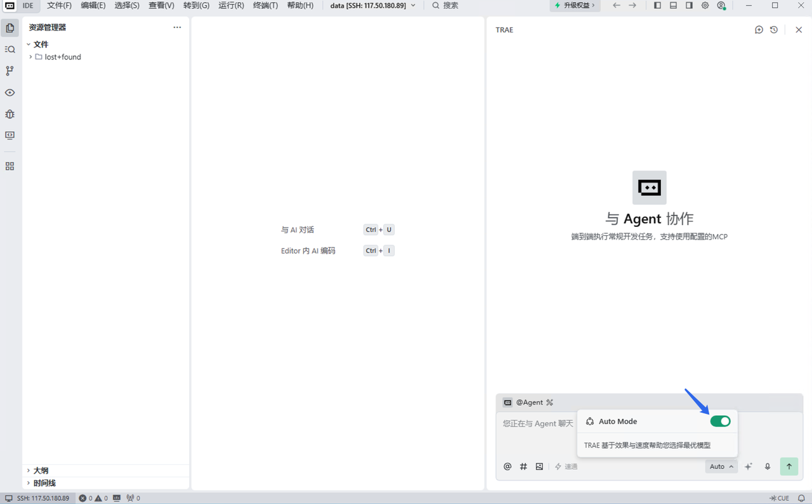This screenshot has width=812, height=504.
Task: Click SSH: 117.50.180.89 remote status
Action: click(x=37, y=498)
